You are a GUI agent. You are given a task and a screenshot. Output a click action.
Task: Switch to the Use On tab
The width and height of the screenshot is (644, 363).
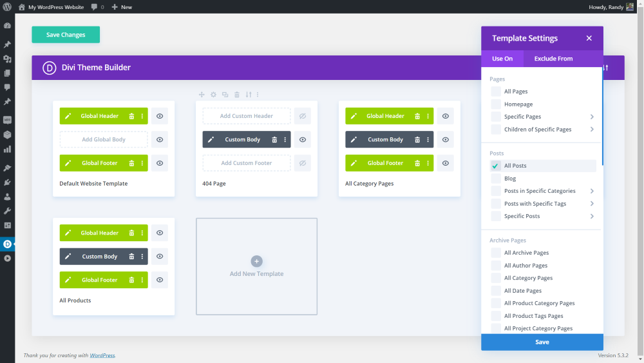click(x=502, y=59)
